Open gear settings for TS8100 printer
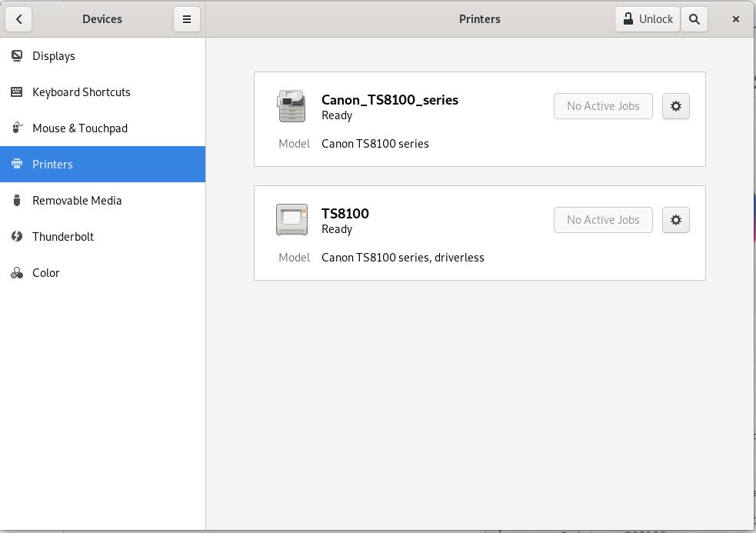 [x=675, y=220]
